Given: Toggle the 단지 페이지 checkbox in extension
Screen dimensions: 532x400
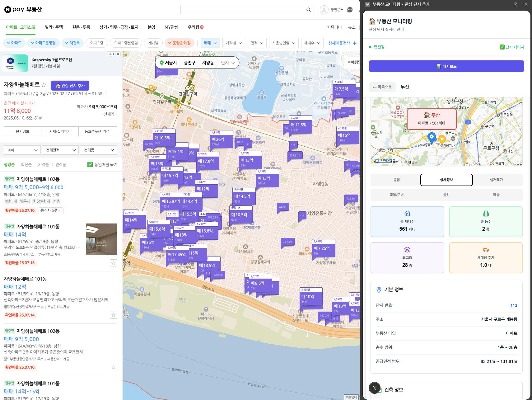Looking at the screenshot, I should click(x=502, y=47).
